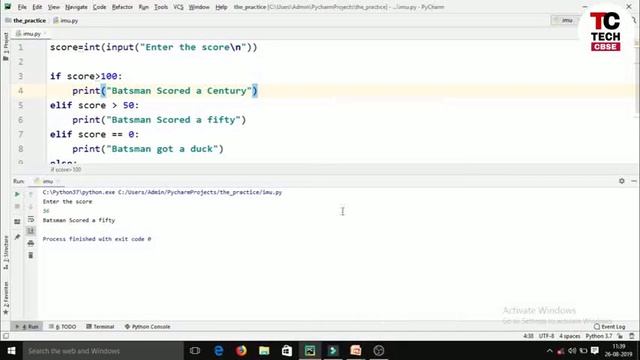Open the Terminal tool window

100,327
